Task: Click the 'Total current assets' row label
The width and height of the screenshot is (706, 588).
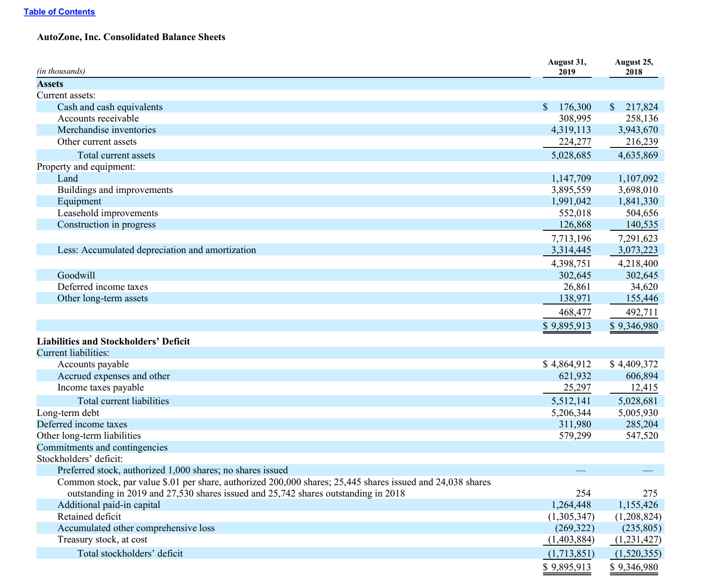Action: pos(116,155)
